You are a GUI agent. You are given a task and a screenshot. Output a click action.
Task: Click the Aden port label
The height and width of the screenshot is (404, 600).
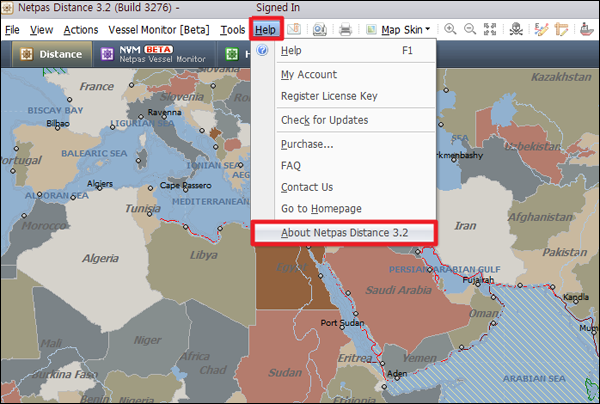[x=397, y=373]
